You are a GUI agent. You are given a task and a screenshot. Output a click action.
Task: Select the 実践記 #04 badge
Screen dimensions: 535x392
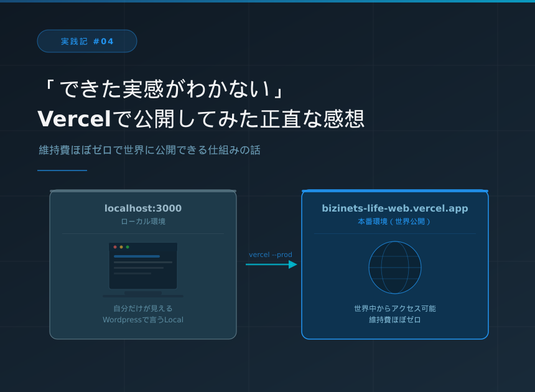[x=87, y=42]
